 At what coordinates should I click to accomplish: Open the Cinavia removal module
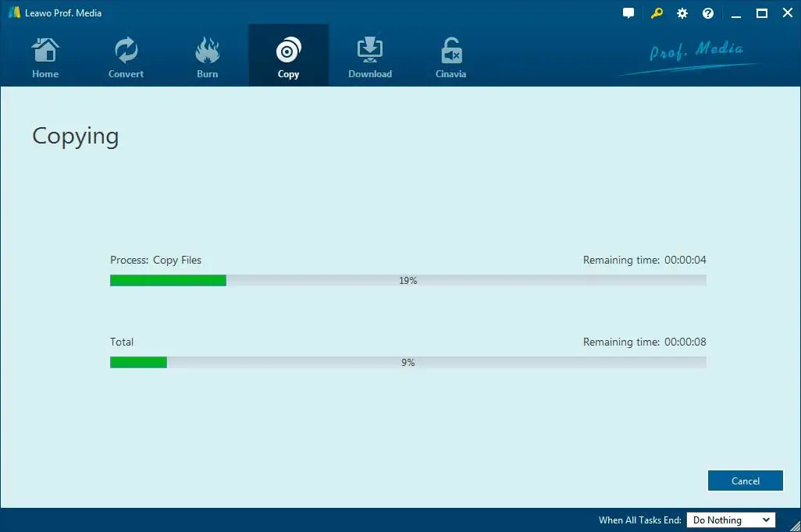tap(450, 57)
